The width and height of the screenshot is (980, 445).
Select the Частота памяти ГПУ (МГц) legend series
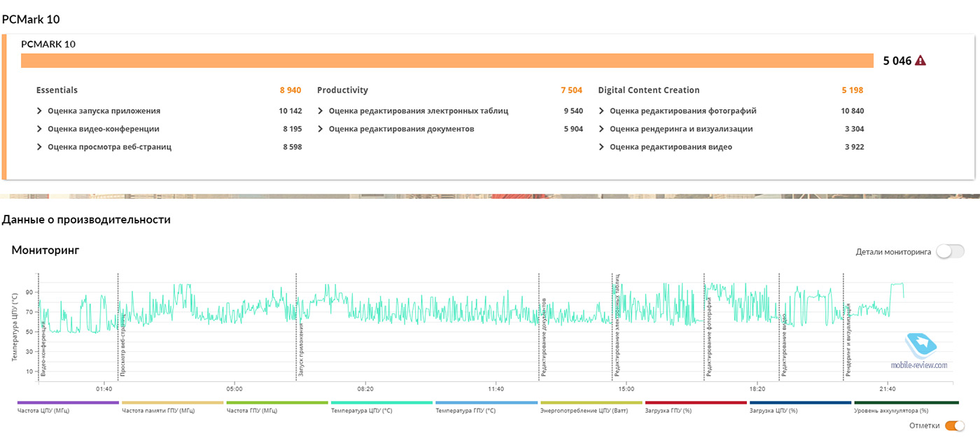click(173, 407)
